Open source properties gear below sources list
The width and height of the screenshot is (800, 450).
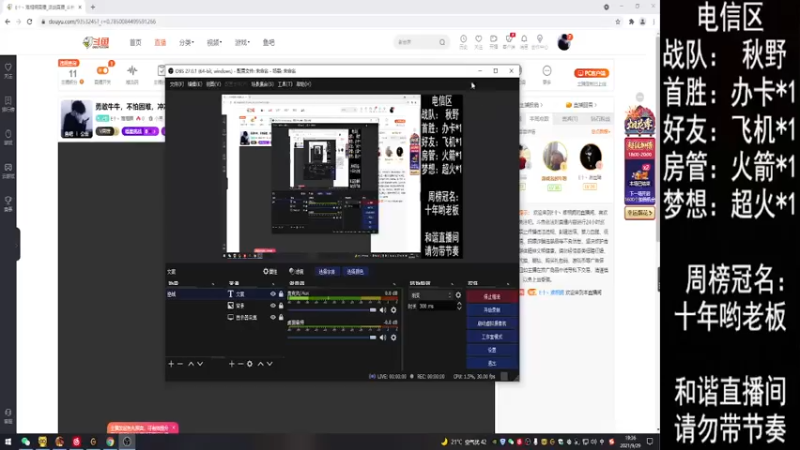(249, 364)
